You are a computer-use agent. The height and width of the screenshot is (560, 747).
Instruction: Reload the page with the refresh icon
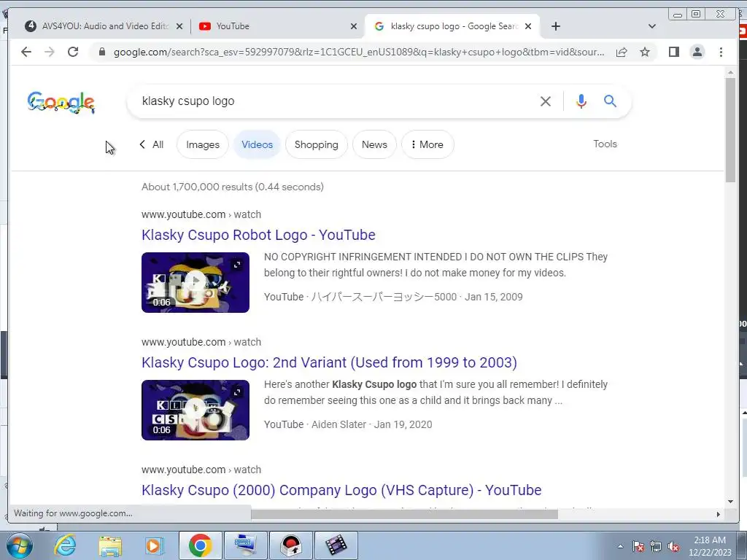point(73,52)
